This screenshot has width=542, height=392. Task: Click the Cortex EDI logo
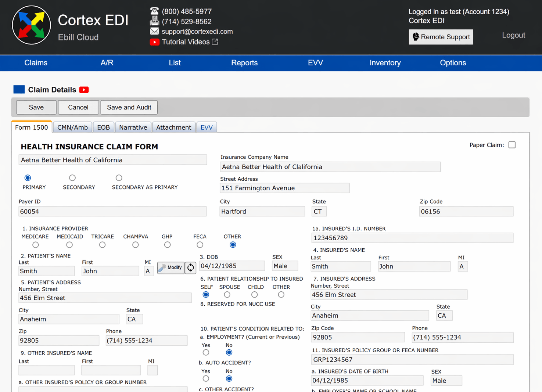coord(31,25)
